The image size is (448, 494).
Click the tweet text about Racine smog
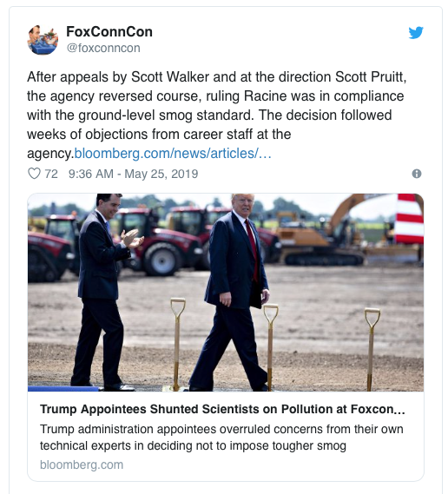(x=217, y=115)
